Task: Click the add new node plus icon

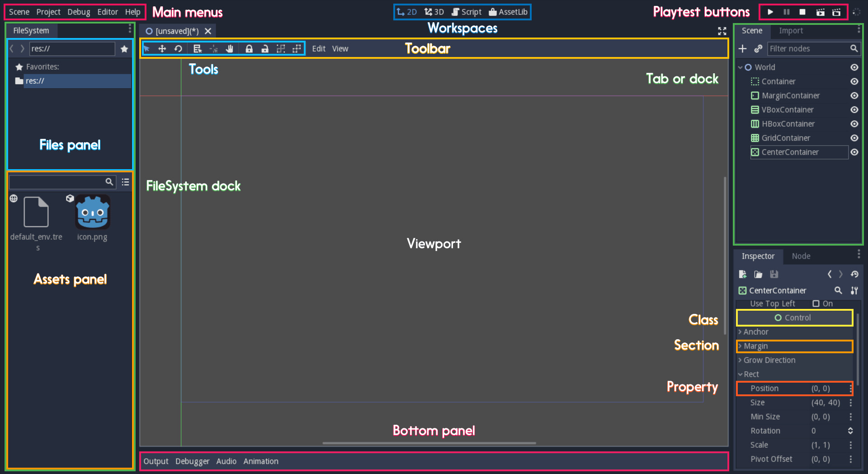Action: [x=742, y=48]
